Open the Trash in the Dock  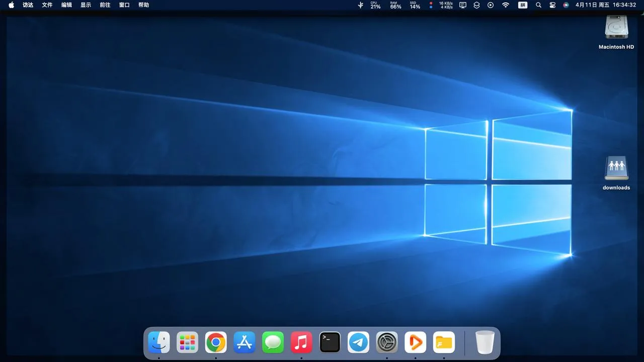(x=485, y=342)
